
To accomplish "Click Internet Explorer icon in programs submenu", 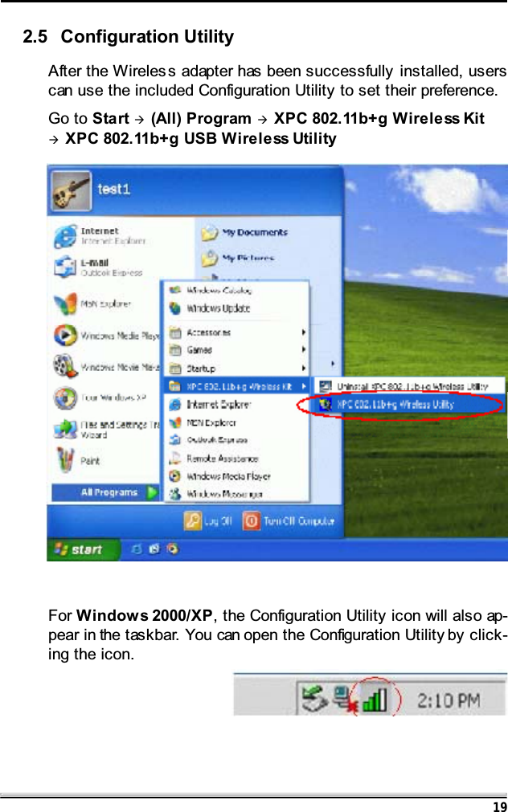I will pyautogui.click(x=175, y=405).
